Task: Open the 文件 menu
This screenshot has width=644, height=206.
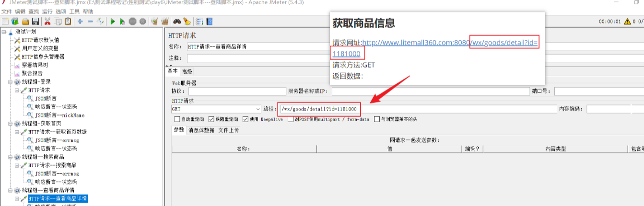Action: 6,11
